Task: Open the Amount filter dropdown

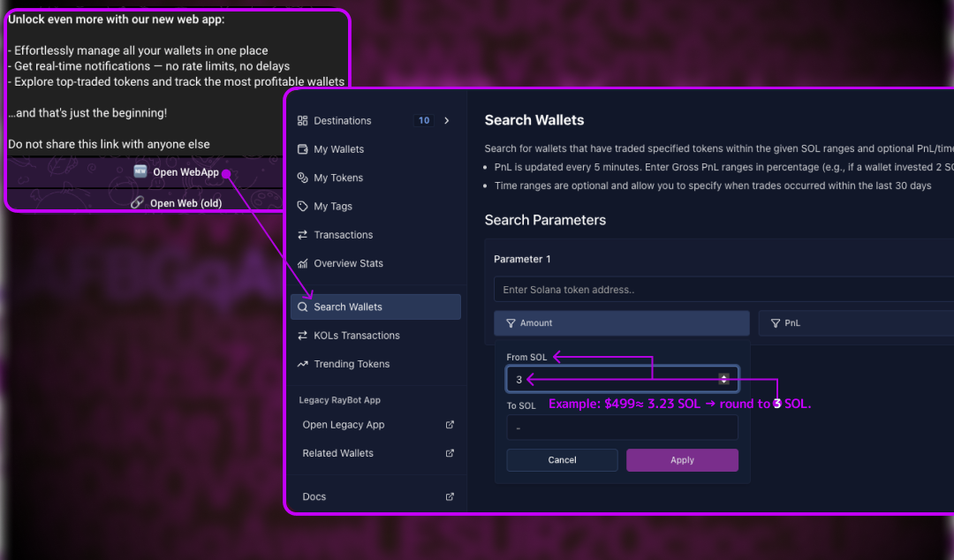Action: [x=621, y=323]
